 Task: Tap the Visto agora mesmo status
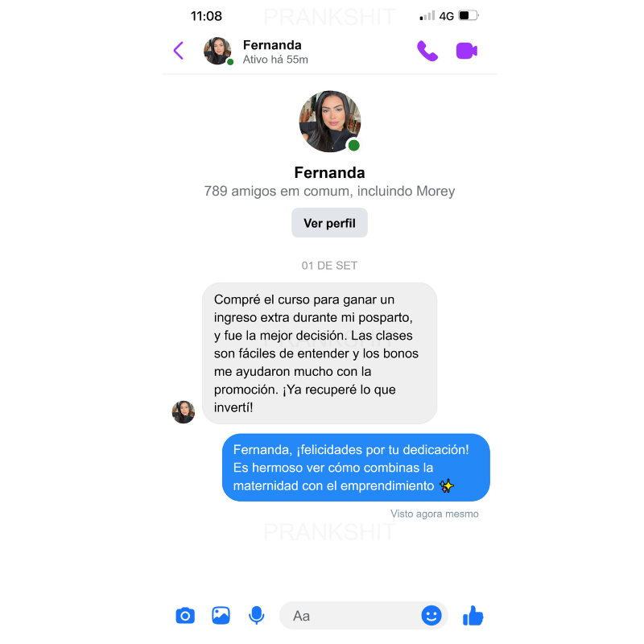(435, 514)
